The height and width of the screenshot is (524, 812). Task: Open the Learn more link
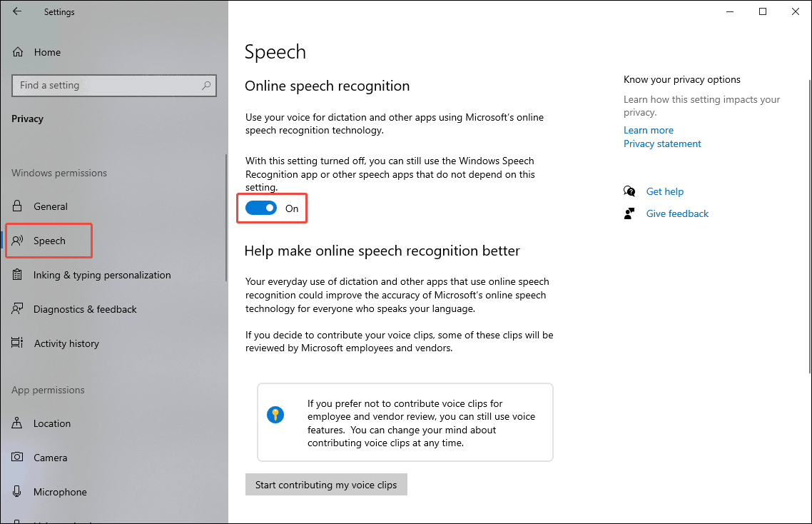pyautogui.click(x=648, y=129)
